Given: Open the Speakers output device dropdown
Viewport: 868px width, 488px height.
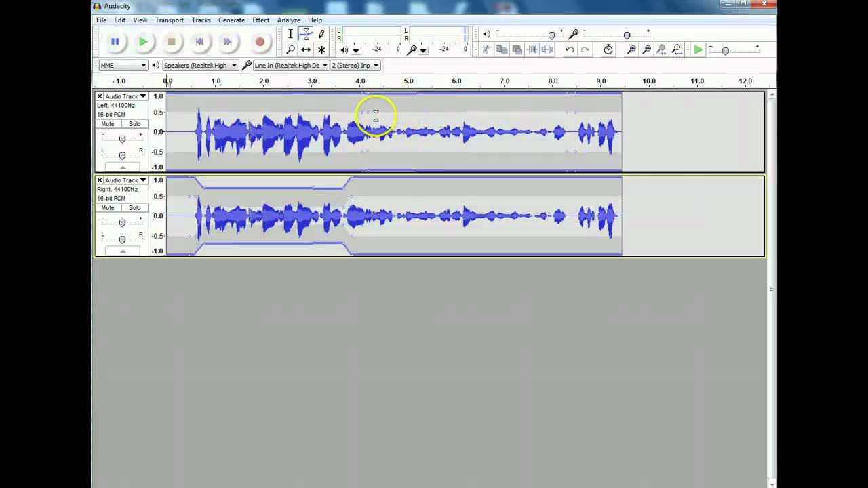Looking at the screenshot, I should click(200, 65).
